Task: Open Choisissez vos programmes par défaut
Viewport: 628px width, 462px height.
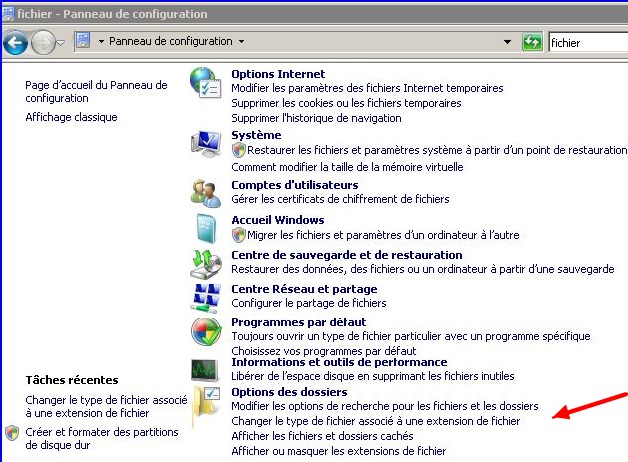Action: (324, 351)
